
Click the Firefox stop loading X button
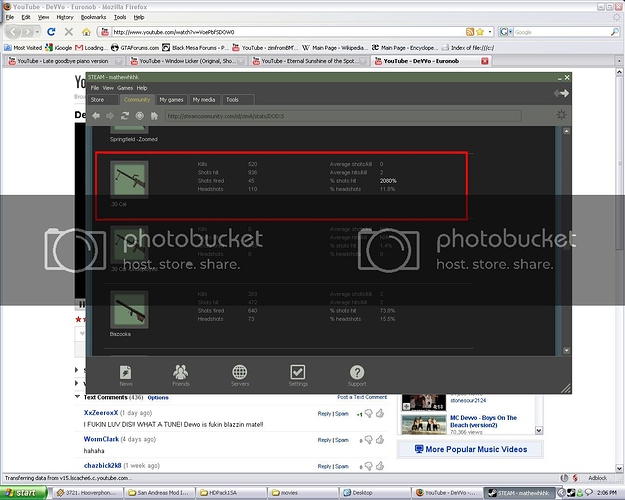69,31
